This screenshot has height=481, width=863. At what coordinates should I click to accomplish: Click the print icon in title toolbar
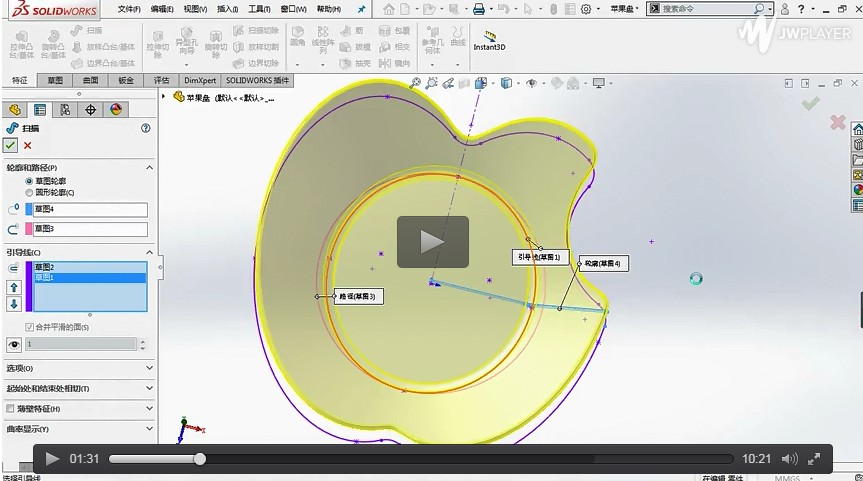point(478,9)
